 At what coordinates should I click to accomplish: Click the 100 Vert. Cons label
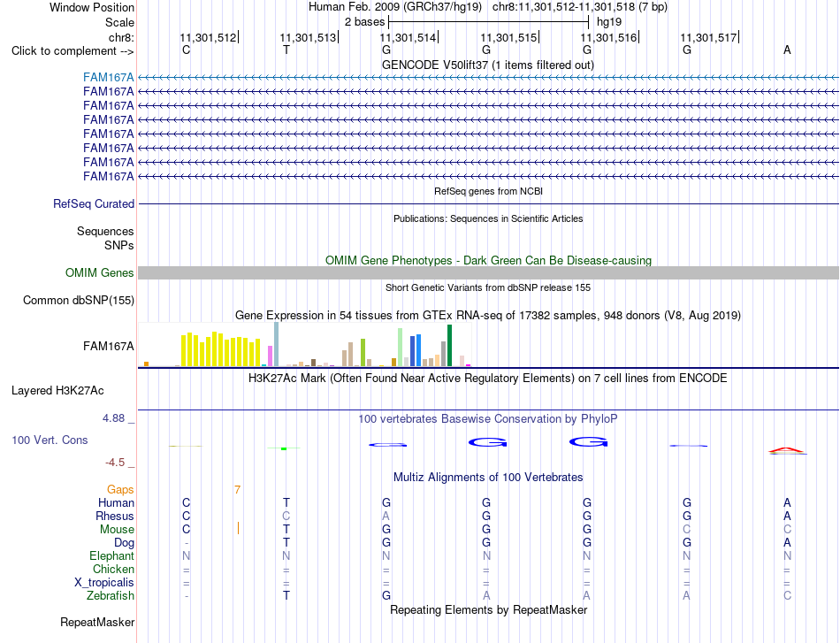point(50,440)
